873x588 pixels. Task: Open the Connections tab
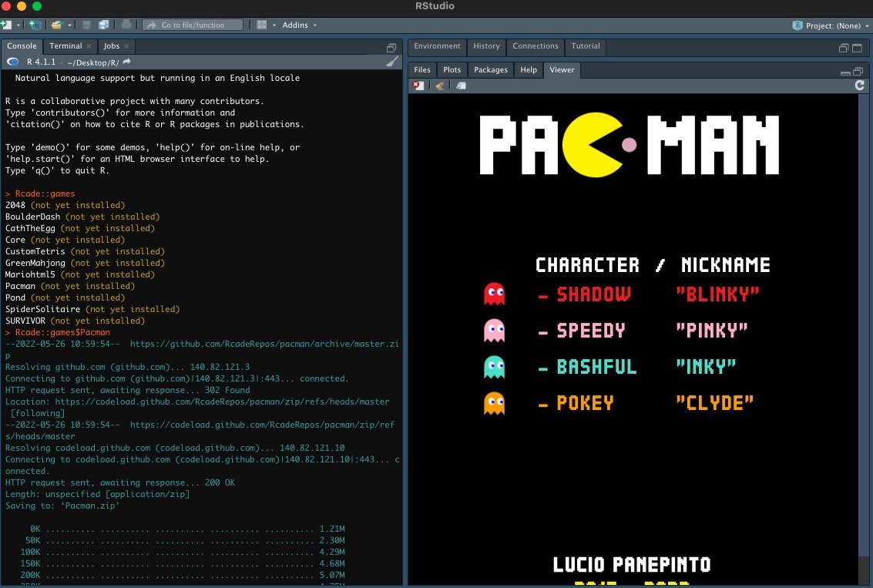536,46
